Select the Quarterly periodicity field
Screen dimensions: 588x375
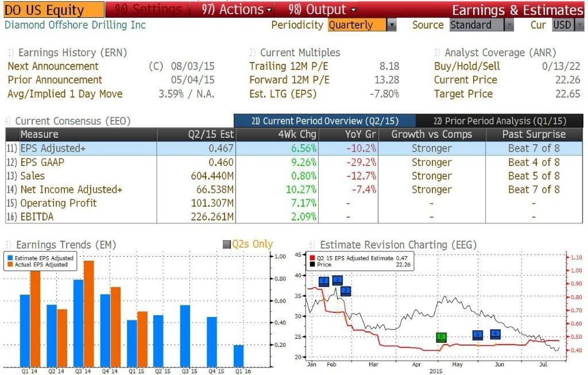(x=357, y=25)
